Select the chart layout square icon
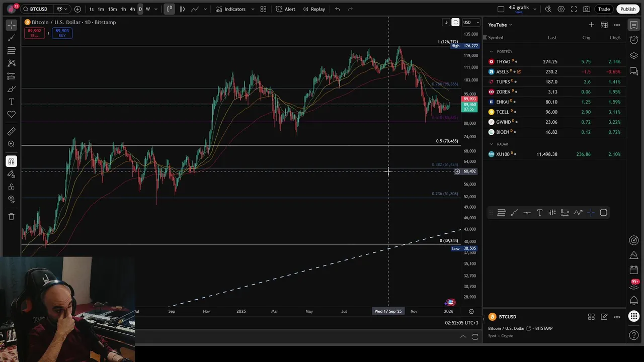Viewport: 644px width, 362px height. click(501, 9)
